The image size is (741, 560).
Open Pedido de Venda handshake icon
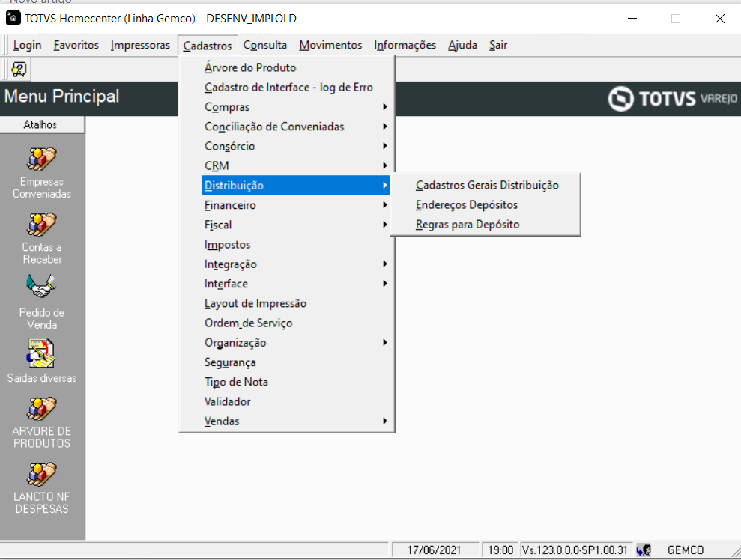tap(42, 286)
